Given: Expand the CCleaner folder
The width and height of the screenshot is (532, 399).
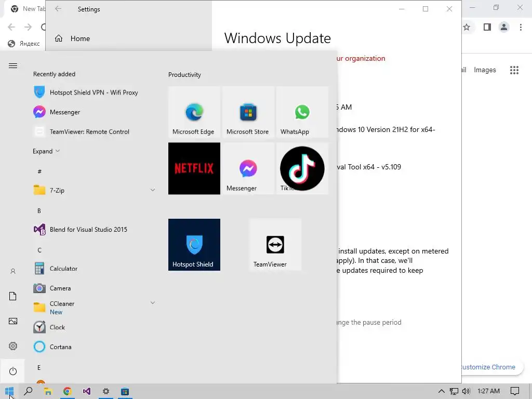Looking at the screenshot, I should pyautogui.click(x=153, y=303).
